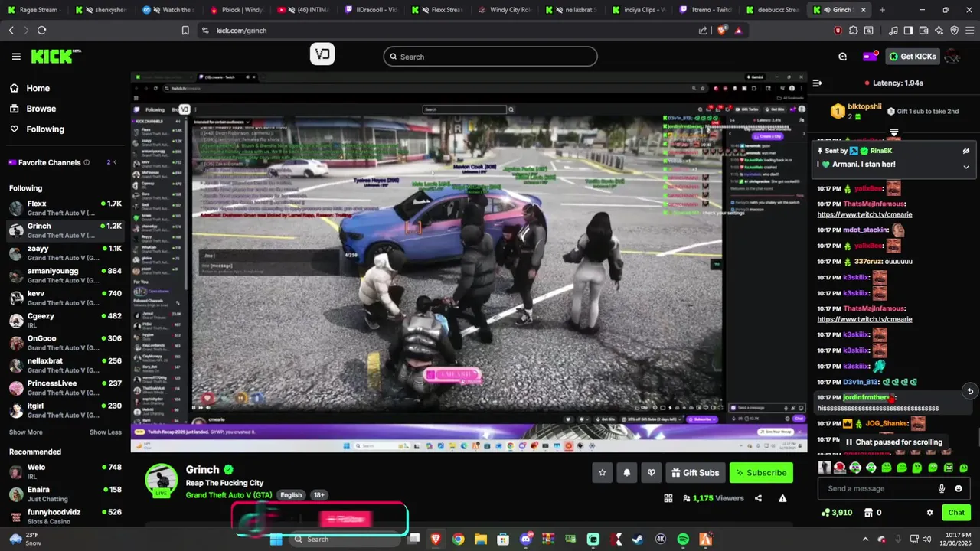Screen dimensions: 980x551
Task: Resume chat with scroll-back arrow
Action: (x=970, y=391)
